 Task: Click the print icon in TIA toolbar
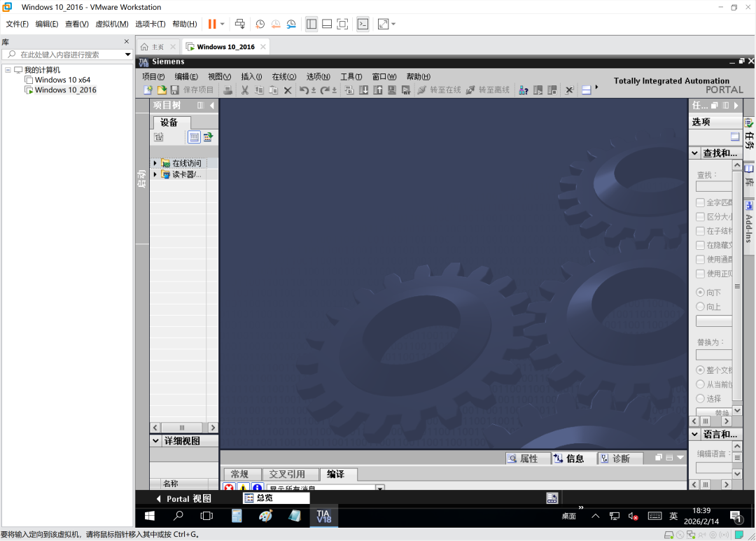(228, 90)
